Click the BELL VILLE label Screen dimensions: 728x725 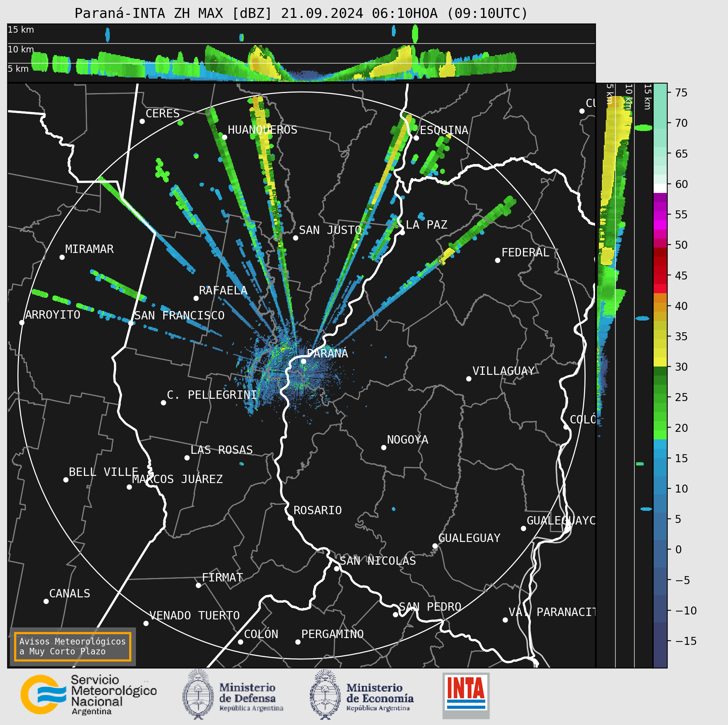[x=103, y=472]
